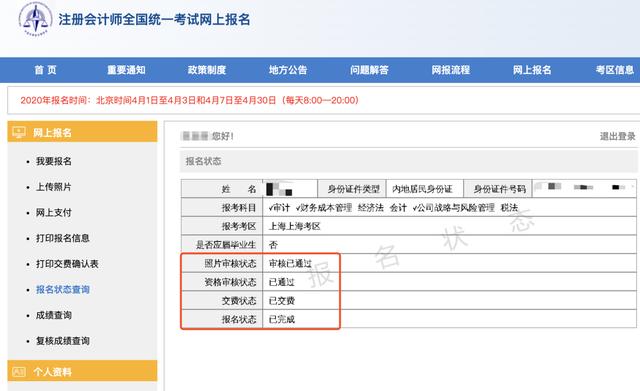Open 考区信息 in the navigation bar

pos(614,70)
